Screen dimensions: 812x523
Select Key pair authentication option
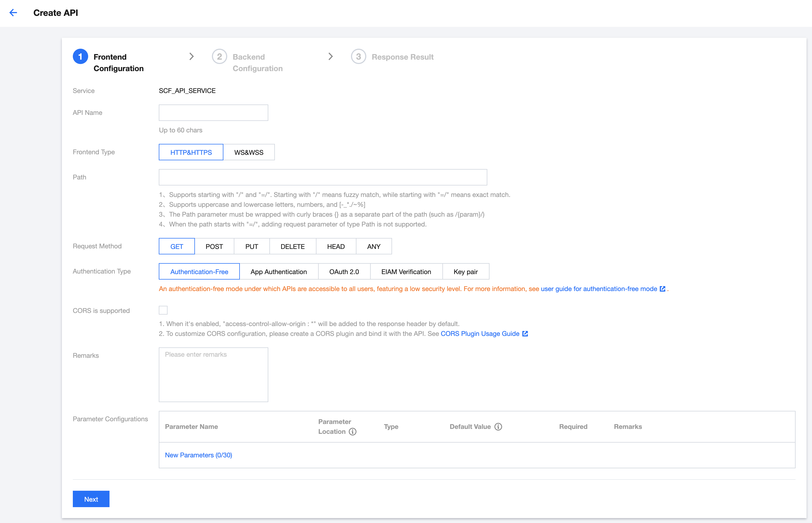pos(465,272)
